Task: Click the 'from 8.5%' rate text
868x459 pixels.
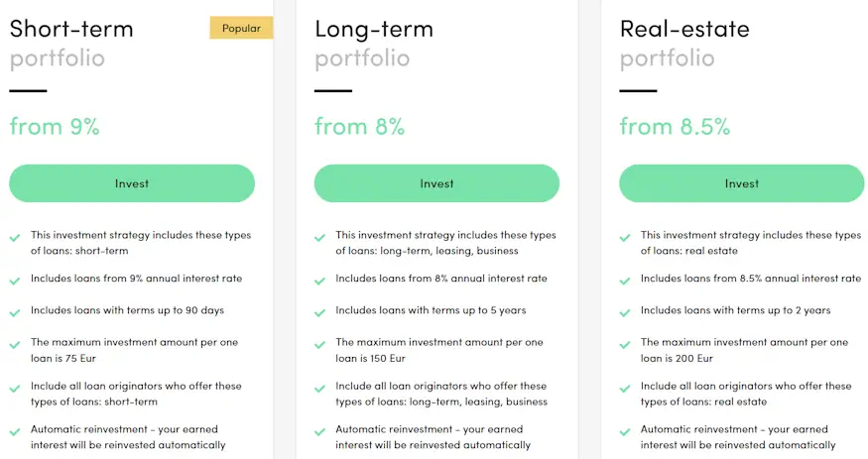Action: click(675, 127)
